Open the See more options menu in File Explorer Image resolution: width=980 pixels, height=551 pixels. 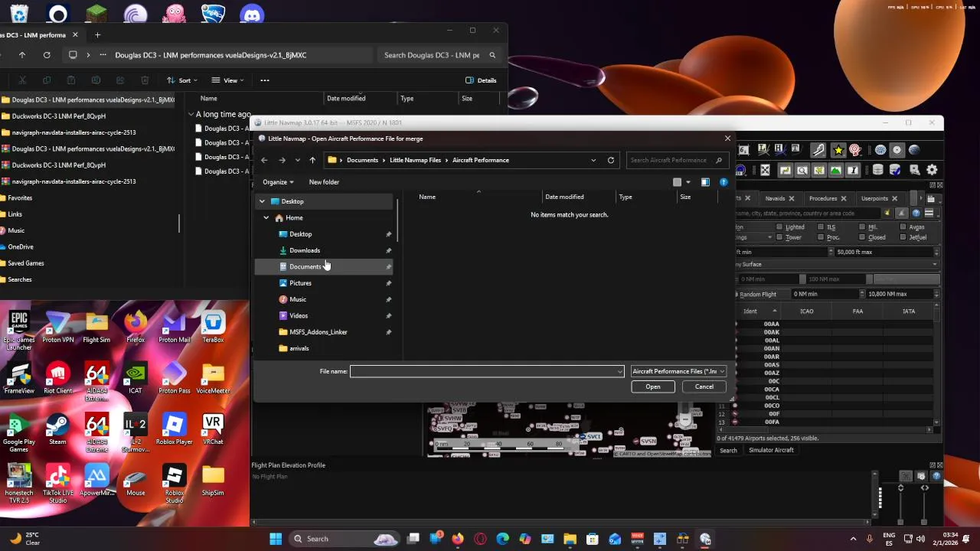(264, 80)
